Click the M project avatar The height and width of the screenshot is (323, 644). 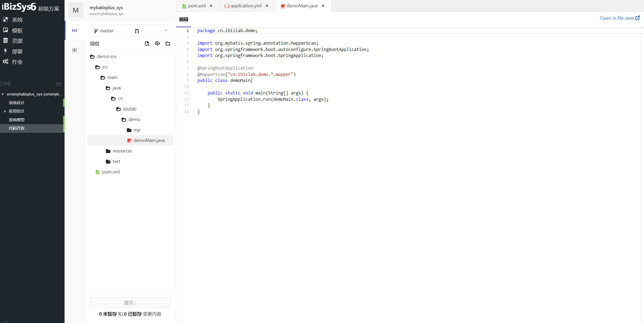coord(76,10)
